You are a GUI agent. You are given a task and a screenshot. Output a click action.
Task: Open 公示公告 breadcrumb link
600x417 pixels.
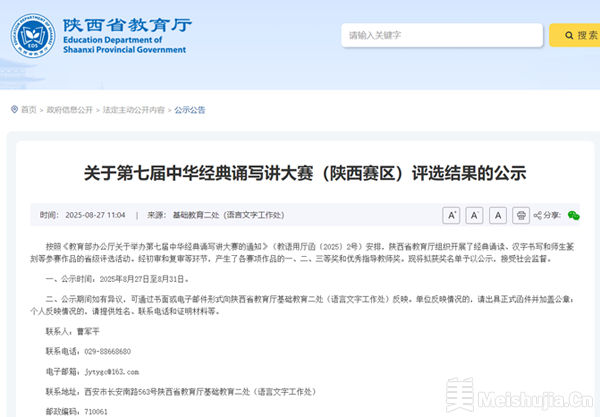click(x=190, y=110)
